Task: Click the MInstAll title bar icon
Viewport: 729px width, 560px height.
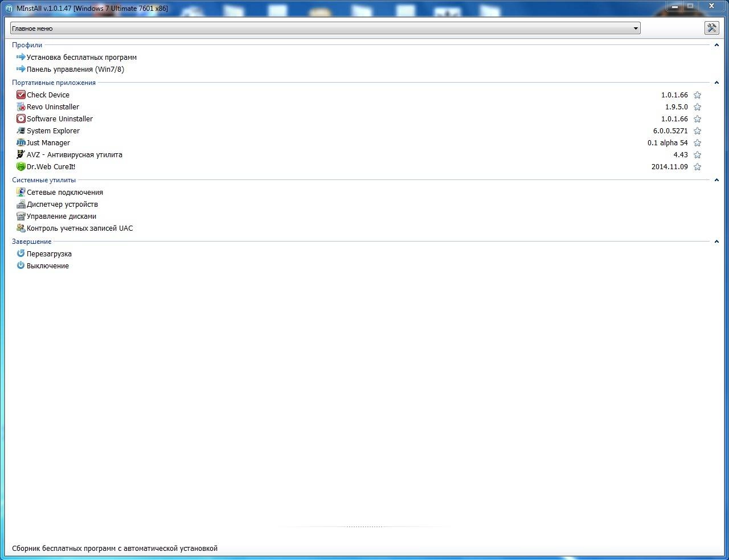Action: [x=9, y=9]
